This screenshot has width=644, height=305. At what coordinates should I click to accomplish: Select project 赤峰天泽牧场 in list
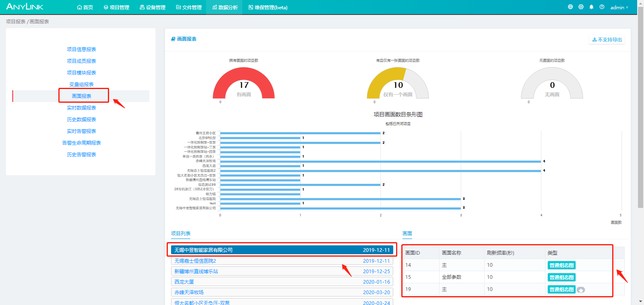282,292
